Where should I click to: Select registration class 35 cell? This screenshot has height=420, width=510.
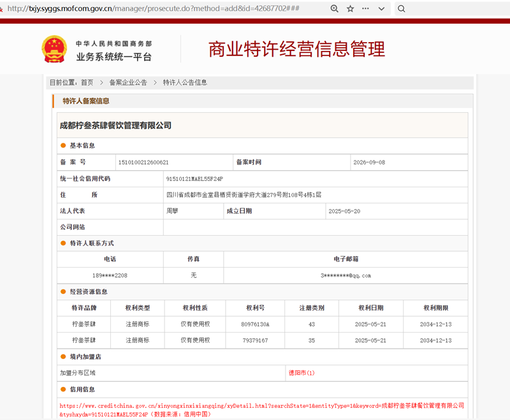click(312, 340)
